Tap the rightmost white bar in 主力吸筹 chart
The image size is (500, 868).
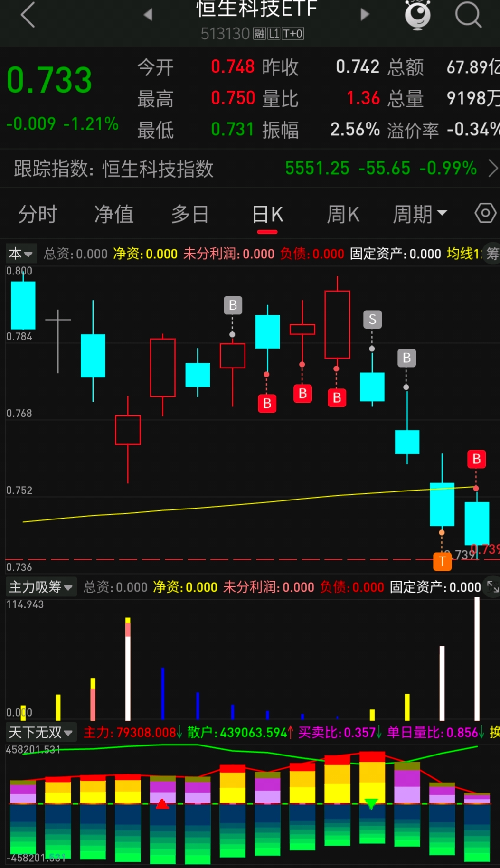pos(477,659)
